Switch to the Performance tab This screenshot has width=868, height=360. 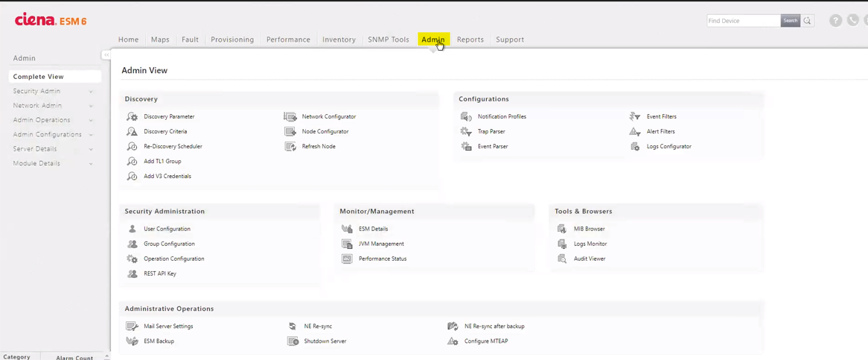(x=288, y=40)
